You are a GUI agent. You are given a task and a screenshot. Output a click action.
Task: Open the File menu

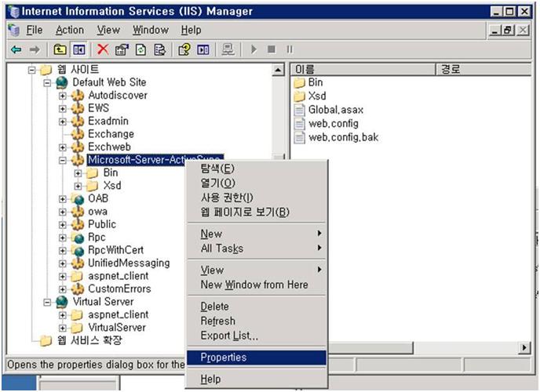pyautogui.click(x=35, y=31)
